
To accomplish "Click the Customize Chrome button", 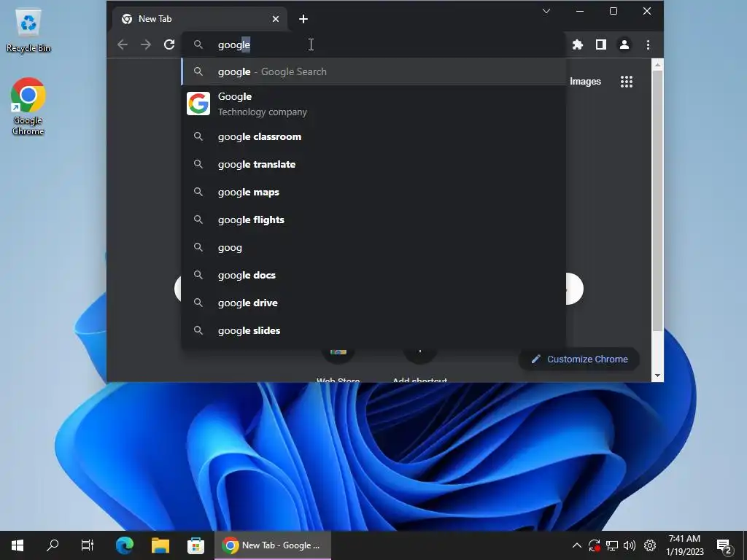I will pos(579,359).
